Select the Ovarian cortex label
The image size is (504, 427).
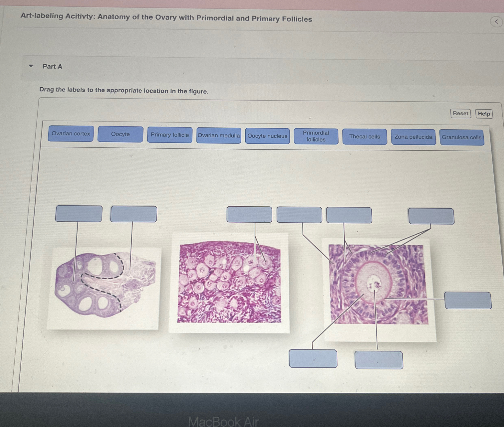coord(71,134)
